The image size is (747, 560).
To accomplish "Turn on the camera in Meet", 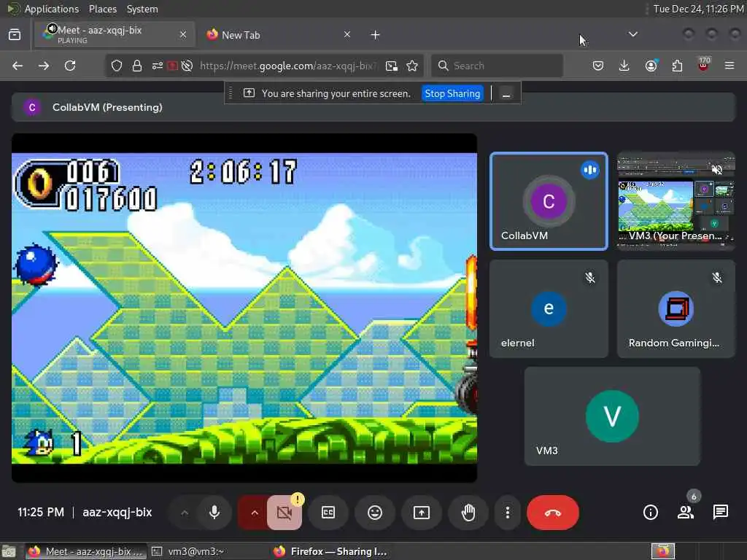I will click(x=285, y=513).
